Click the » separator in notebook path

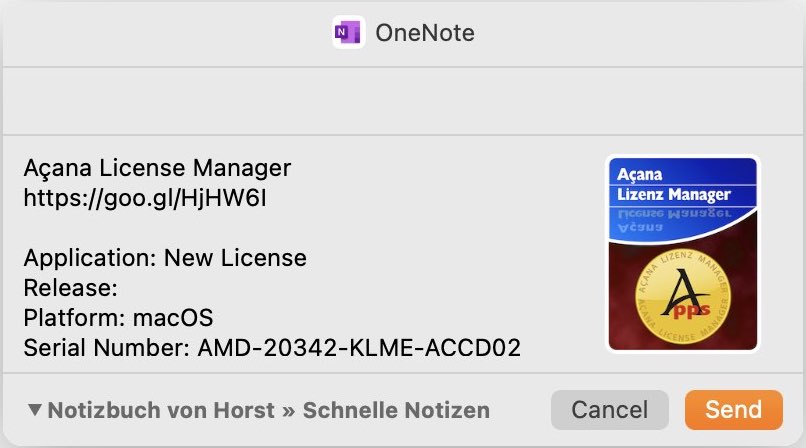tap(288, 410)
